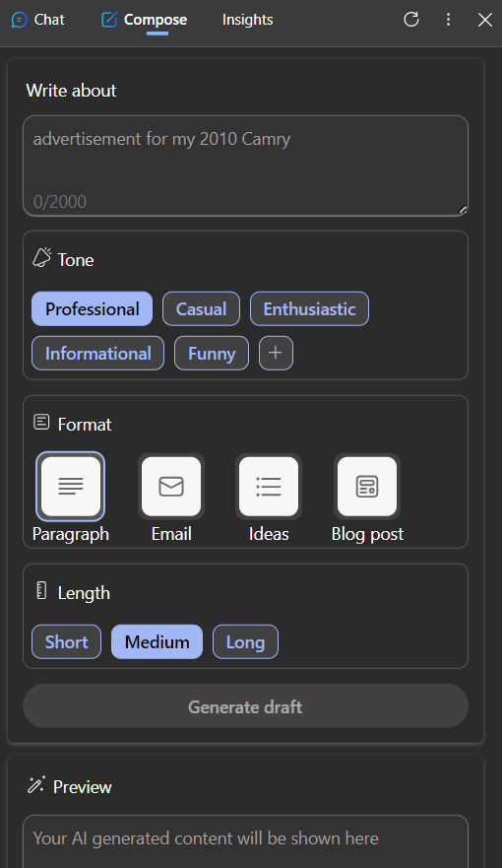Add a custom tone with plus button
502x868 pixels.
pyautogui.click(x=276, y=353)
